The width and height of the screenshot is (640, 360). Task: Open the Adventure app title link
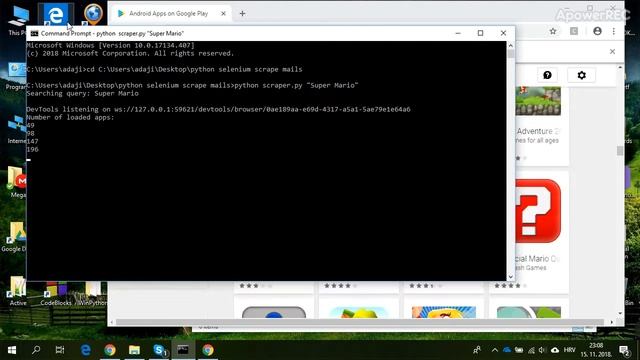(x=538, y=131)
